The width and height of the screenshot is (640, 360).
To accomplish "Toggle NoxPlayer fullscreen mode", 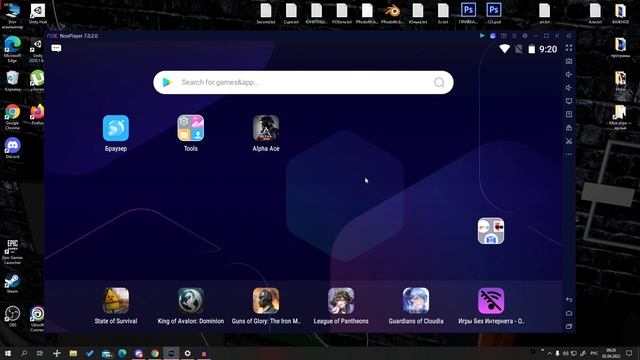I will coord(569,48).
